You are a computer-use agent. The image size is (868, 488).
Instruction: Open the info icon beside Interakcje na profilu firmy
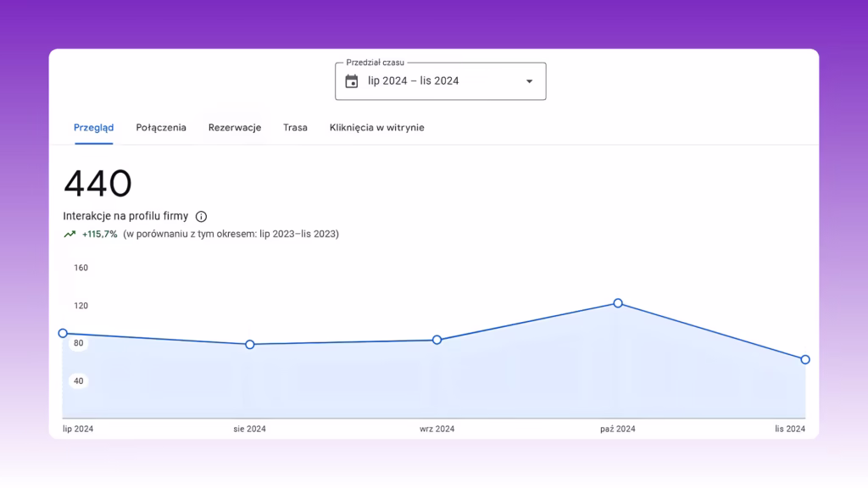pyautogui.click(x=201, y=216)
